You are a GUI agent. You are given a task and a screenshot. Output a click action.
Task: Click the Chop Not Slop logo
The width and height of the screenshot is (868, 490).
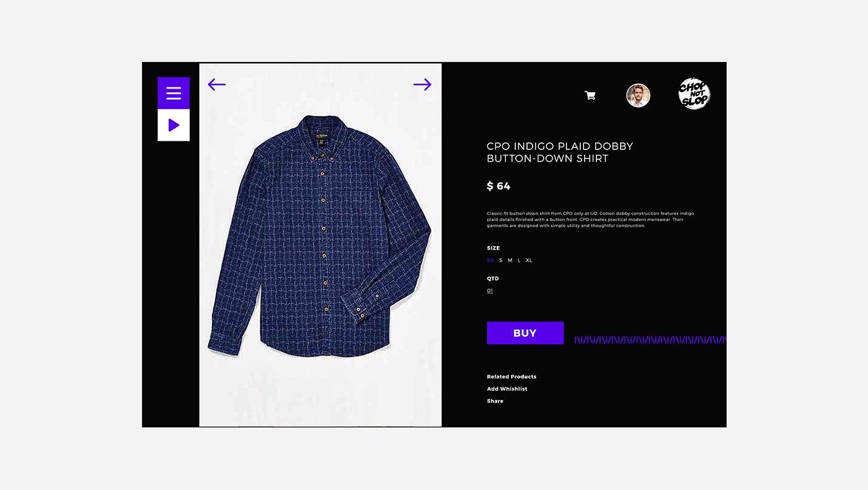(694, 94)
